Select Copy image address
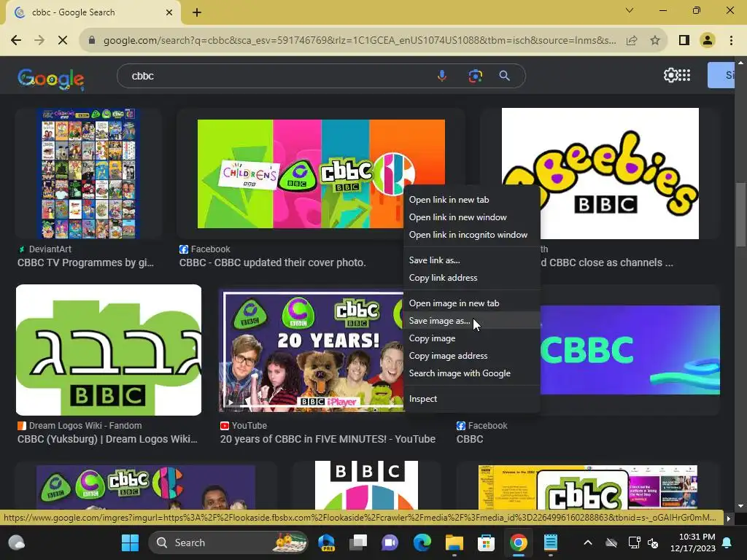The image size is (747, 560). (472, 356)
